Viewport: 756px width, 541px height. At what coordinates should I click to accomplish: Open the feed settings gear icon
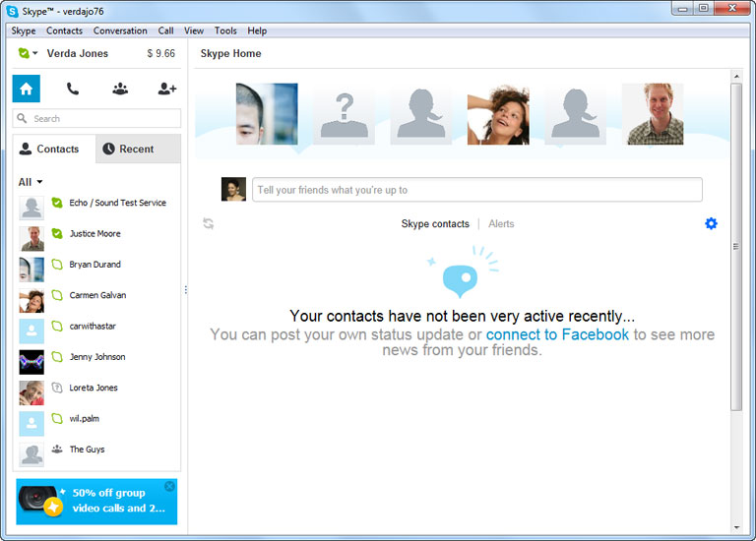click(711, 223)
